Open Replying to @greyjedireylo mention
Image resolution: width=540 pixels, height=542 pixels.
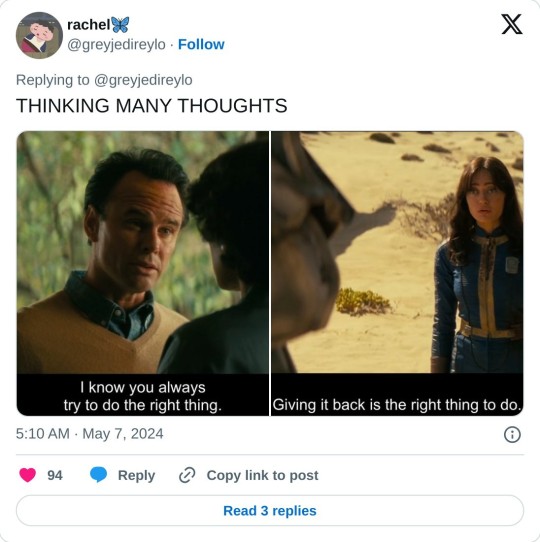[143, 80]
